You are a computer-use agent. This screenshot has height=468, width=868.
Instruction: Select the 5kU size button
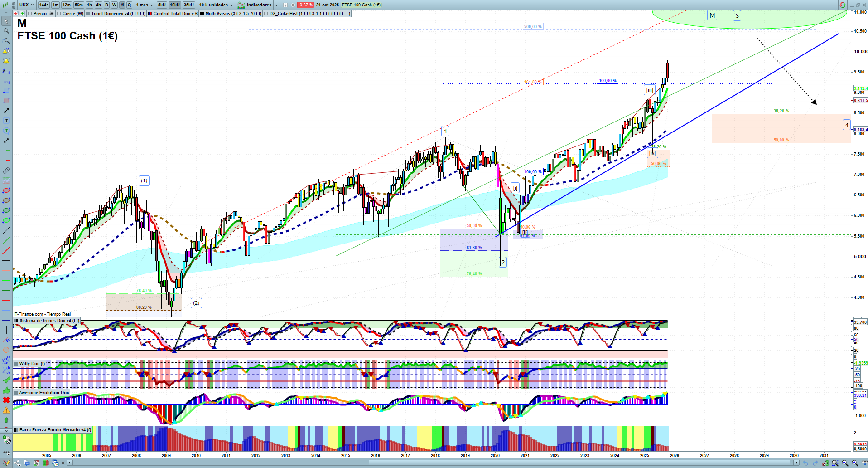click(162, 5)
